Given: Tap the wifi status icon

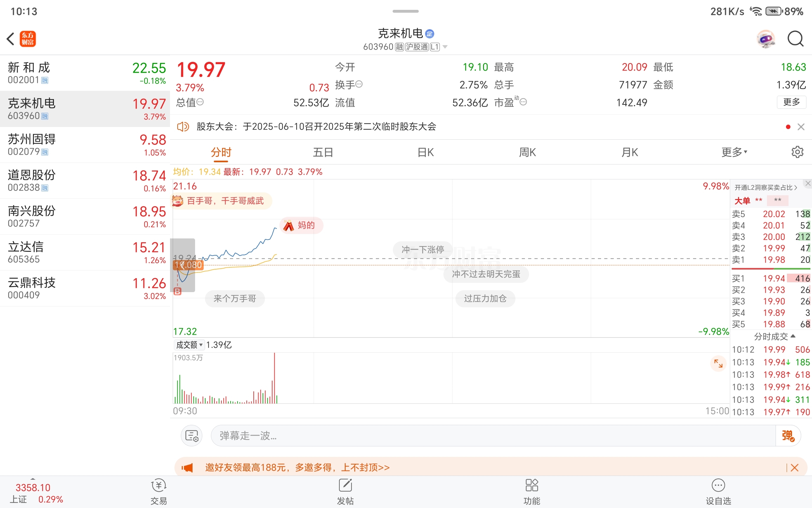Looking at the screenshot, I should 756,11.
